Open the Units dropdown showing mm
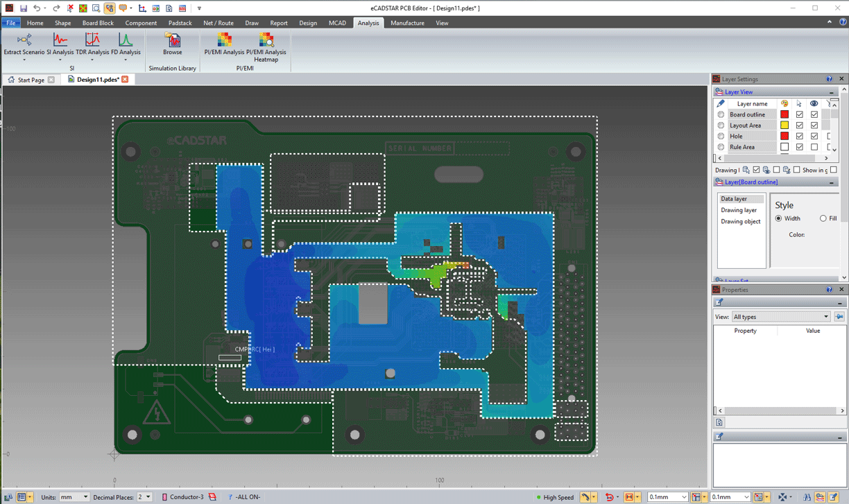 [74, 497]
